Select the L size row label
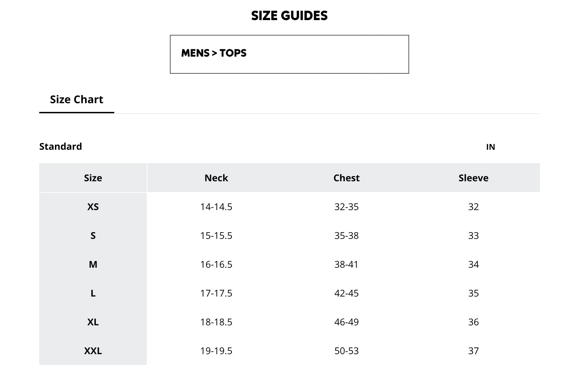Screen dimensions: 575x392 point(93,293)
